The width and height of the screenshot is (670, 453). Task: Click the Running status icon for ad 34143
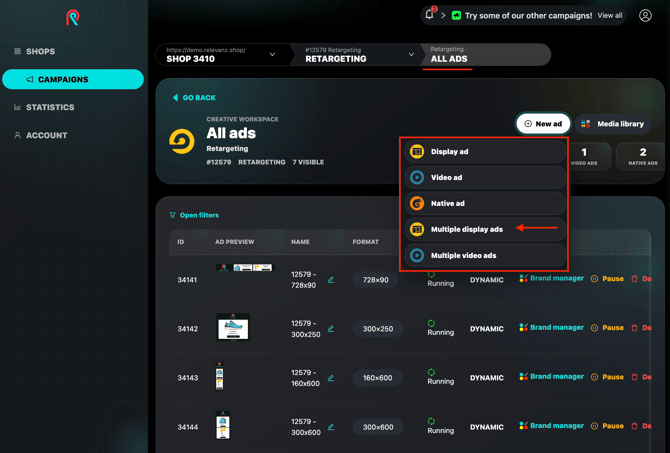pyautogui.click(x=431, y=372)
